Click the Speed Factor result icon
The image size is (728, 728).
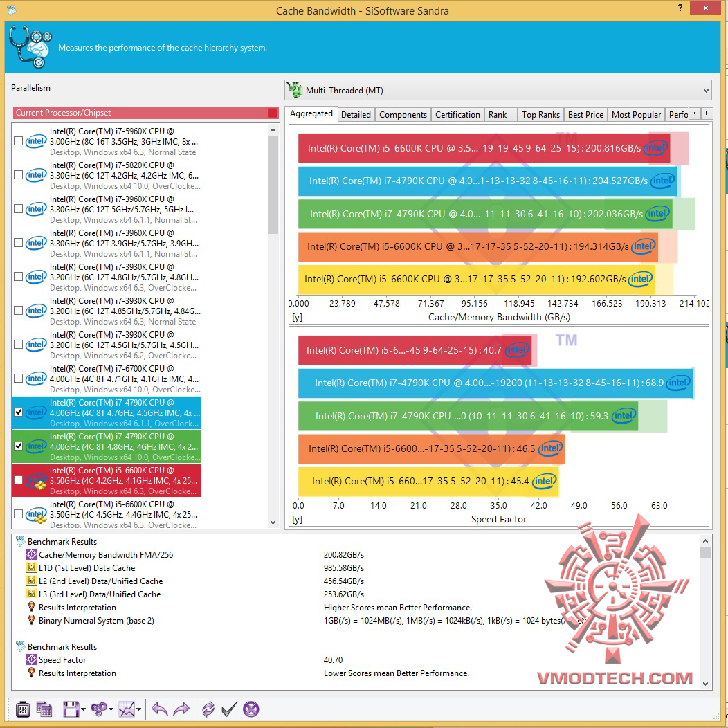(32, 659)
